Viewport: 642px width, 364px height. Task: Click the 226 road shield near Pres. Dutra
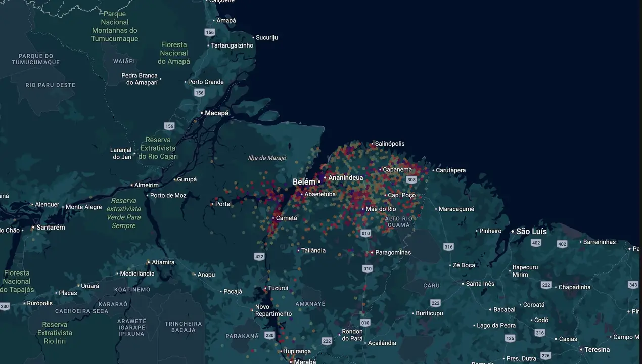pos(545,356)
